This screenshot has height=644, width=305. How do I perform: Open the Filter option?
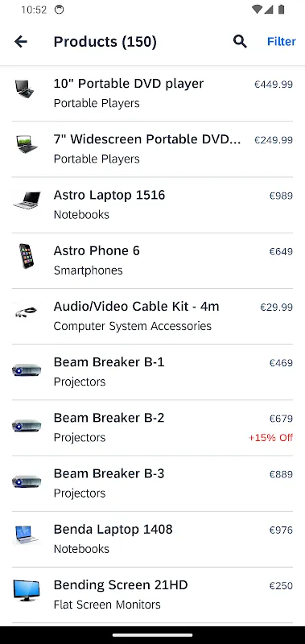pos(281,42)
